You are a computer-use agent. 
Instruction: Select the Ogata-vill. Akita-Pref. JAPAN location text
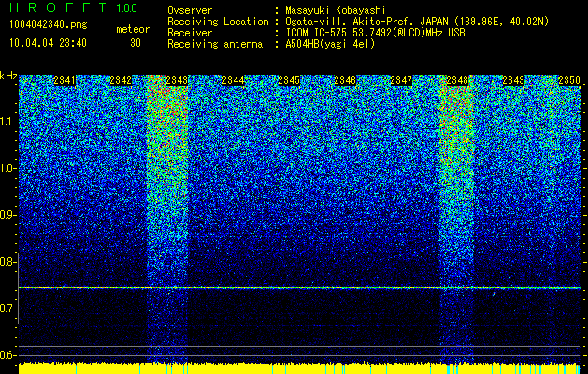417,22
